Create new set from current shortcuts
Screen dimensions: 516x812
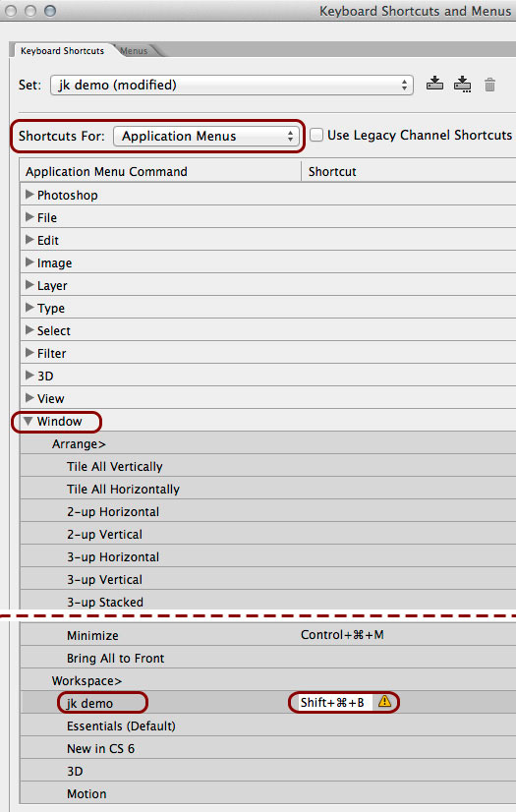462,84
